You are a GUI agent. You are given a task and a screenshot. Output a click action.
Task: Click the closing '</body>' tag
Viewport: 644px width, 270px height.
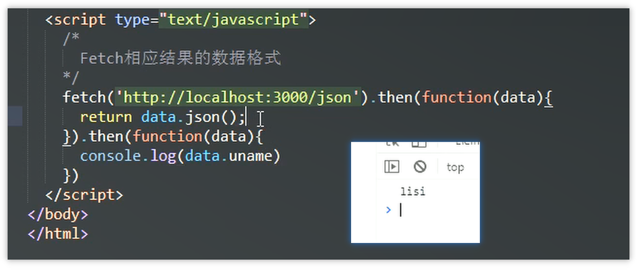pyautogui.click(x=58, y=215)
